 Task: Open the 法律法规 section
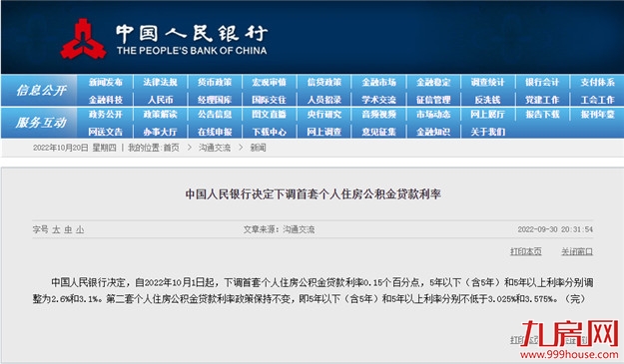coord(160,82)
